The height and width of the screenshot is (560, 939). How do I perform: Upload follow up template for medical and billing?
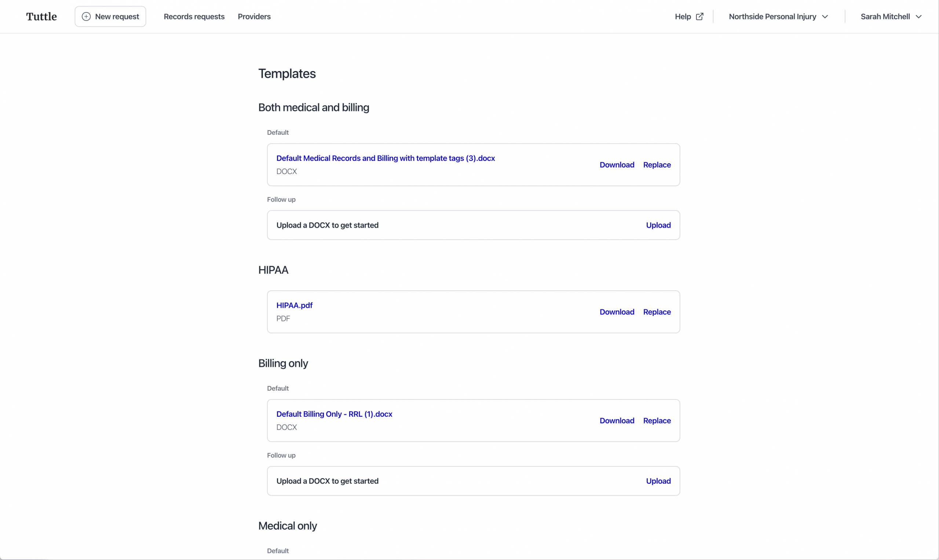(658, 225)
